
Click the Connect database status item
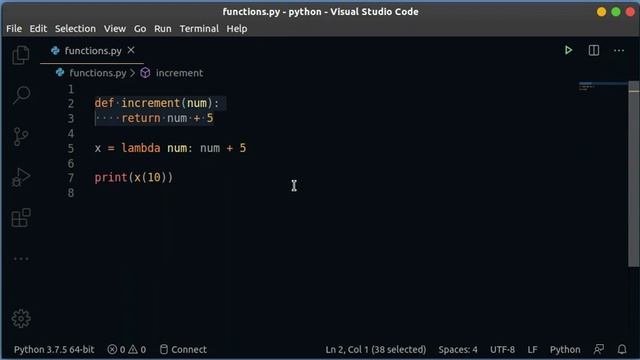point(183,349)
